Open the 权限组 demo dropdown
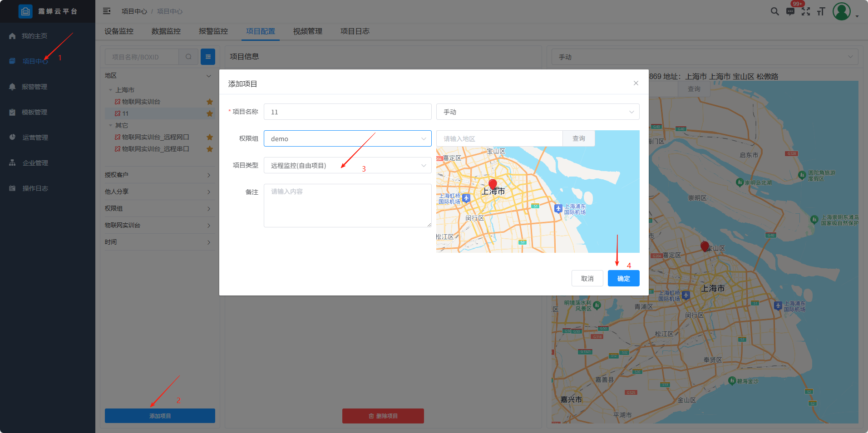The image size is (868, 433). [x=347, y=138]
